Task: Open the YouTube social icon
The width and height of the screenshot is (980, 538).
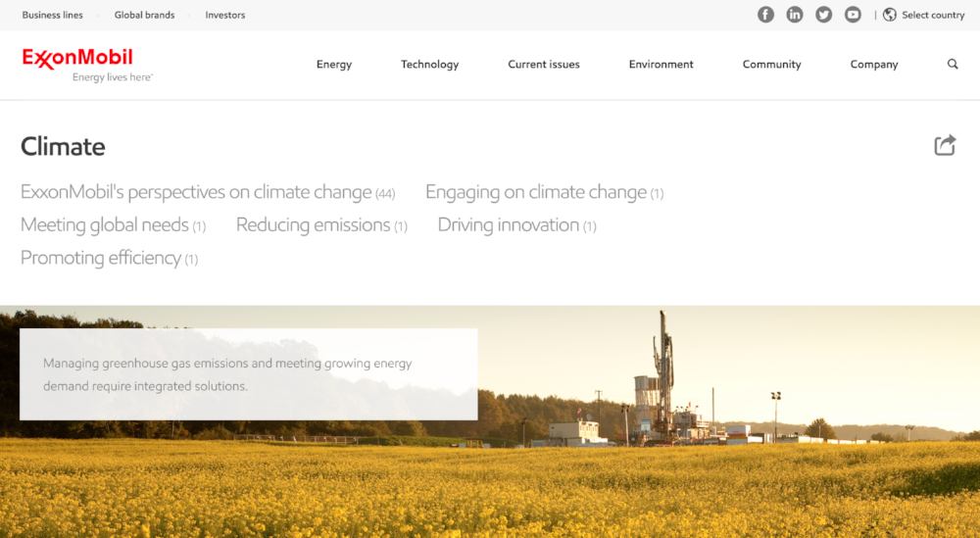Action: pyautogui.click(x=853, y=15)
